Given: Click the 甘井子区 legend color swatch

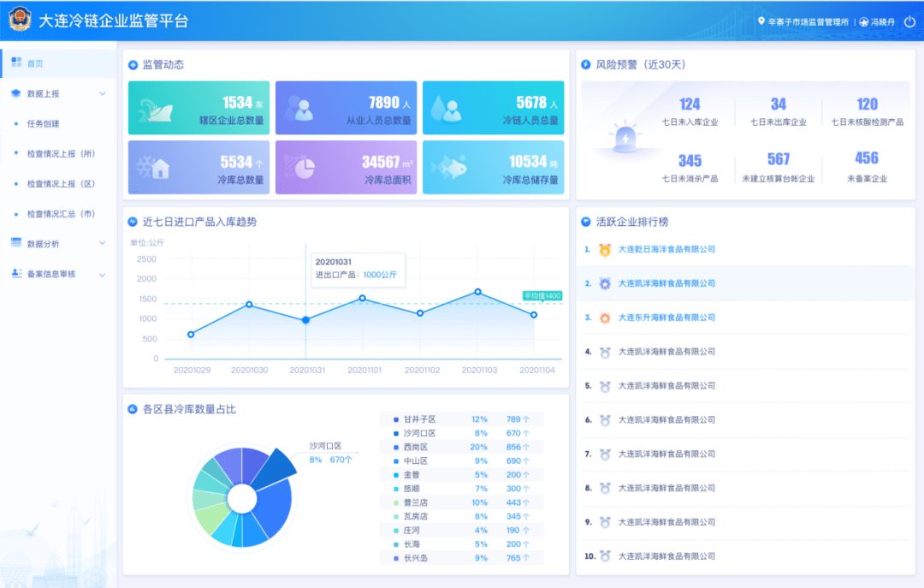Looking at the screenshot, I should click(x=395, y=419).
